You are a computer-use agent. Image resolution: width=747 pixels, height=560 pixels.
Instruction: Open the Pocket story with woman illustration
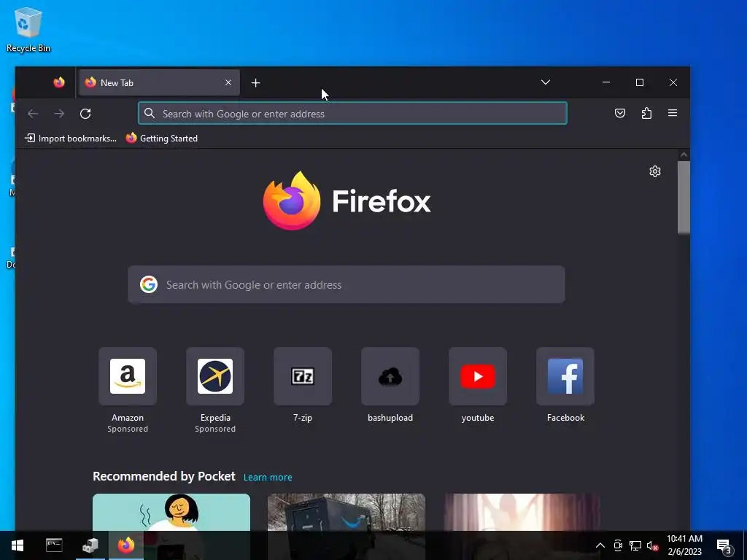tap(171, 512)
